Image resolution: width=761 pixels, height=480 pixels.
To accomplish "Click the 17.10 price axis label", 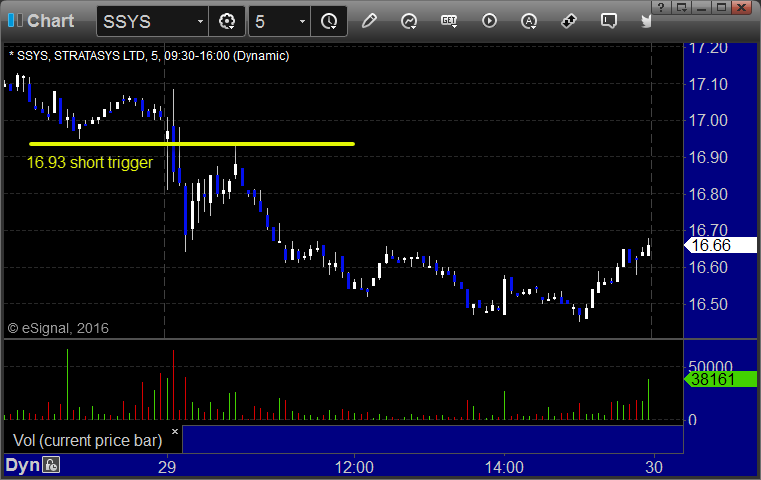I will [x=708, y=84].
